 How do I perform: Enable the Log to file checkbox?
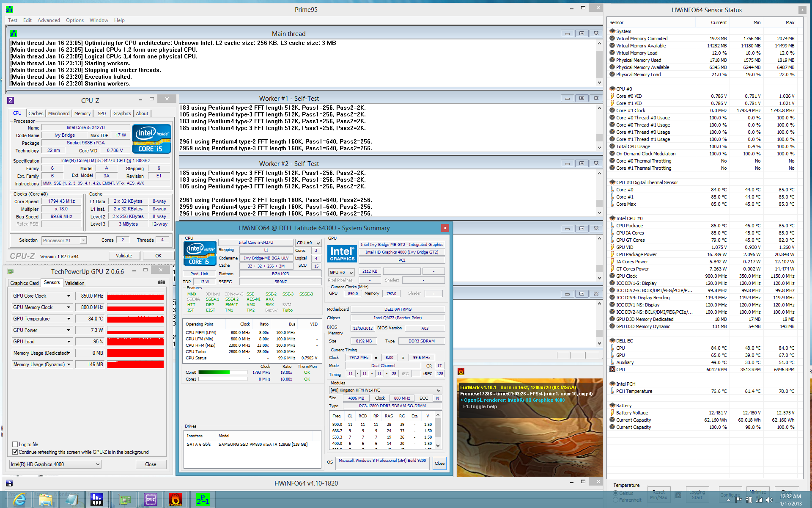click(x=15, y=444)
